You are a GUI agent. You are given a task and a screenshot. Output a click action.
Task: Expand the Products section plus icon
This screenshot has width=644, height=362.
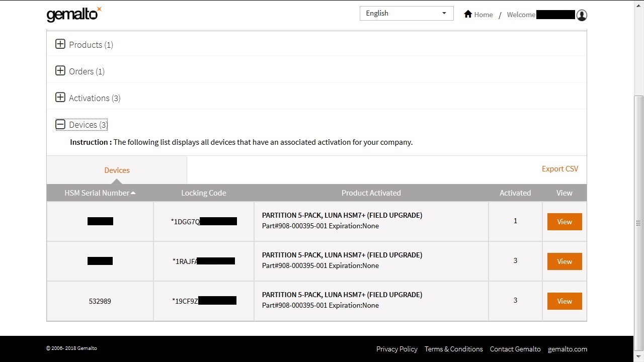[x=60, y=44]
